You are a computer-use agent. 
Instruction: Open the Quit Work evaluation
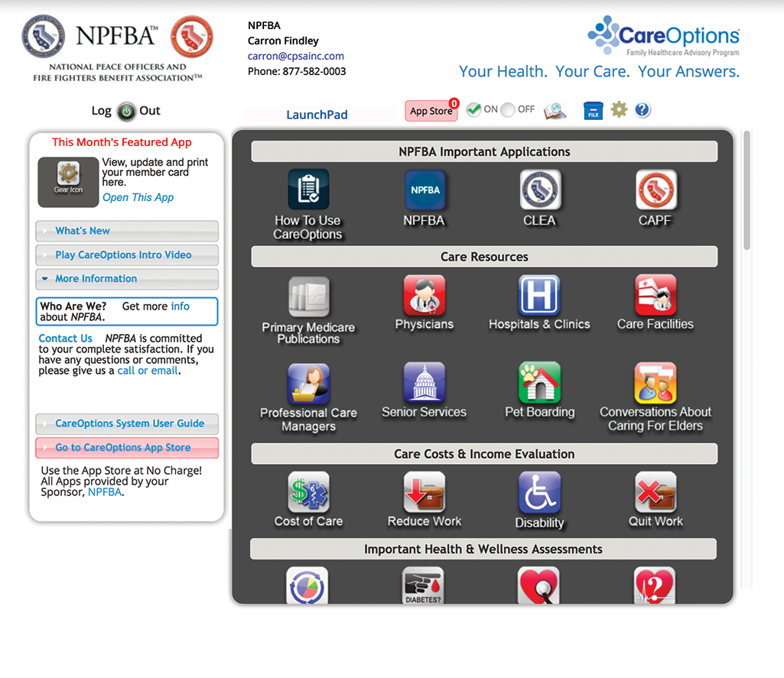pyautogui.click(x=656, y=491)
